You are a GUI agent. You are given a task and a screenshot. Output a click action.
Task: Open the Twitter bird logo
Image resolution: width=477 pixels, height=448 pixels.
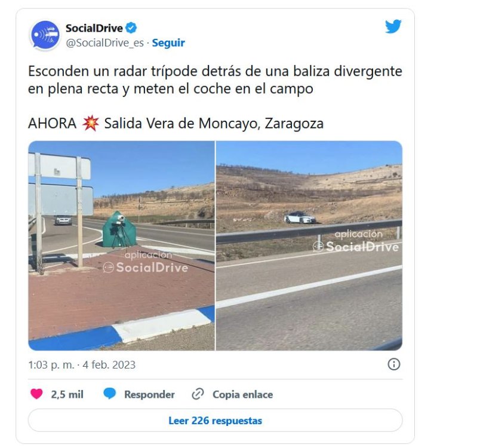coord(393,26)
